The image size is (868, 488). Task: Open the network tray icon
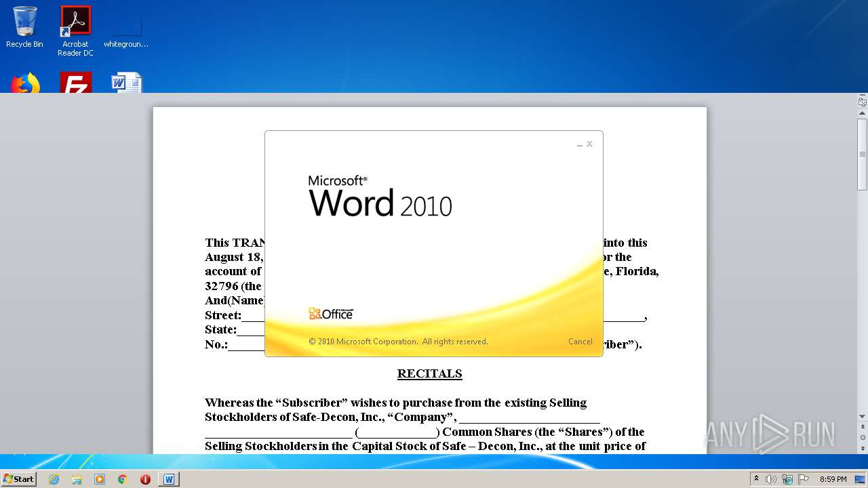[x=787, y=479]
